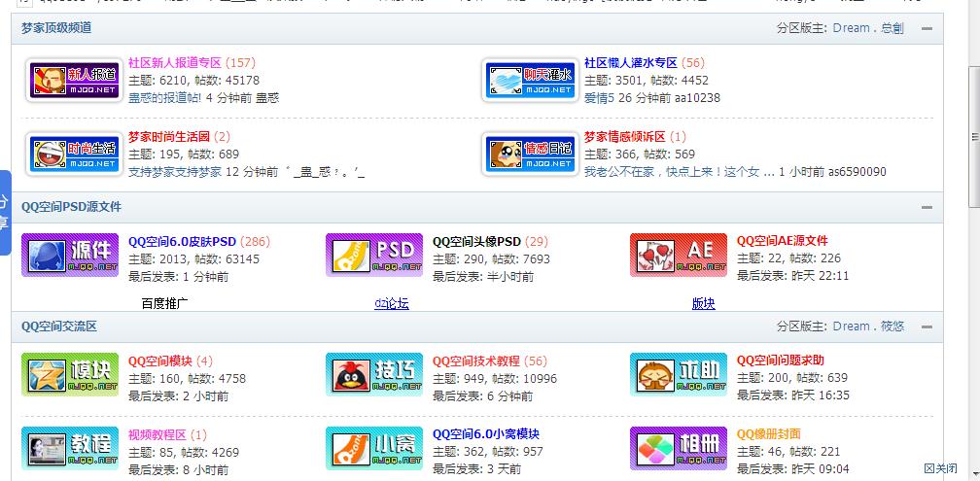
Task: Open the 小窝 forum icon
Action: (374, 448)
